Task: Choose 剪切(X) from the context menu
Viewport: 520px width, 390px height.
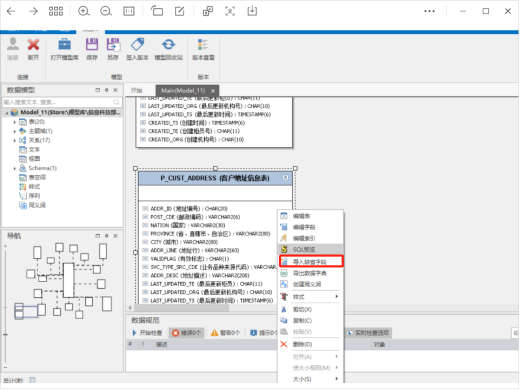Action: pyautogui.click(x=310, y=309)
